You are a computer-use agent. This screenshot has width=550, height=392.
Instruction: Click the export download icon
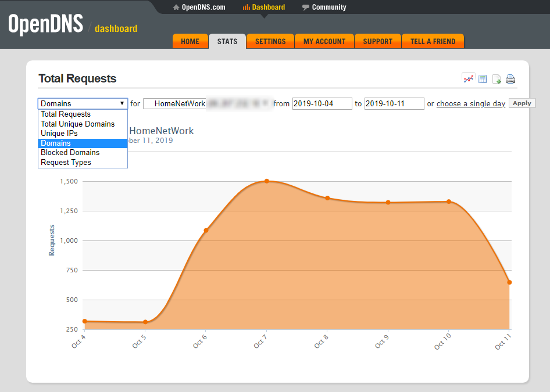click(497, 79)
